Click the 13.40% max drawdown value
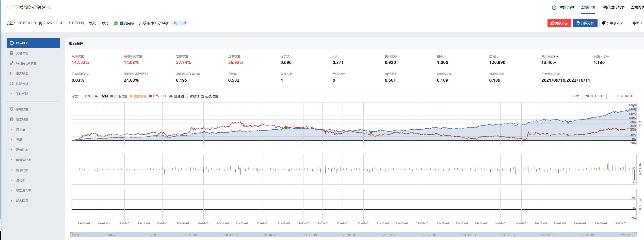 point(549,62)
